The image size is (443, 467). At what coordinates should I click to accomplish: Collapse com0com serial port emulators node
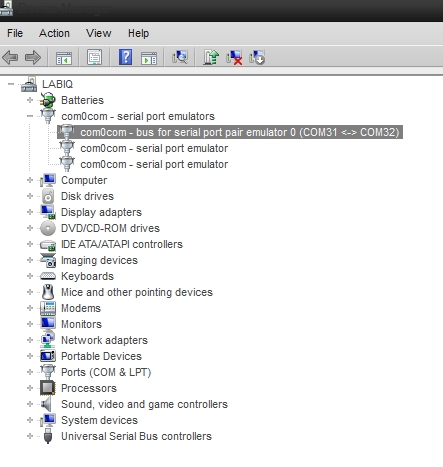pos(30,116)
